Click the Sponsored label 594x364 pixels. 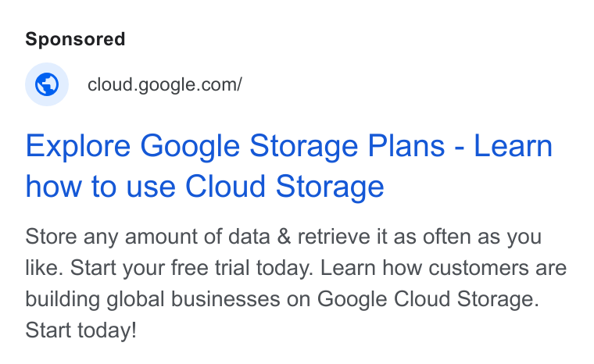[75, 39]
